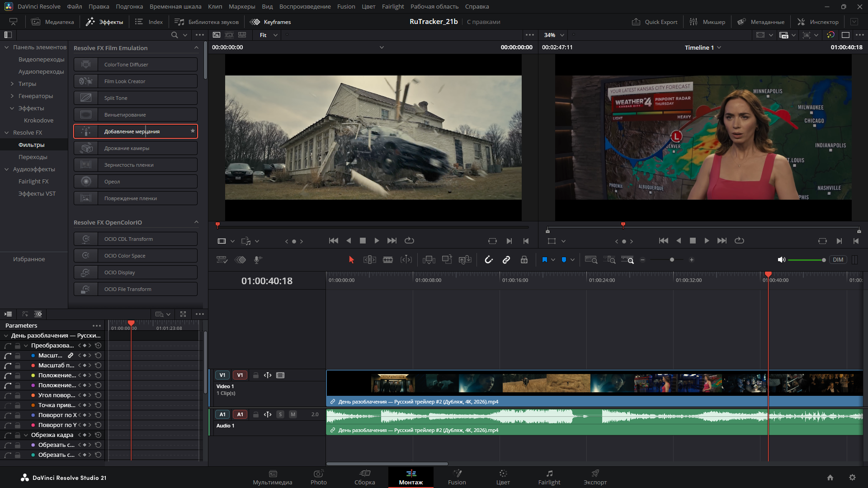868x488 pixels.
Task: Open the Микшер panel
Action: (708, 22)
